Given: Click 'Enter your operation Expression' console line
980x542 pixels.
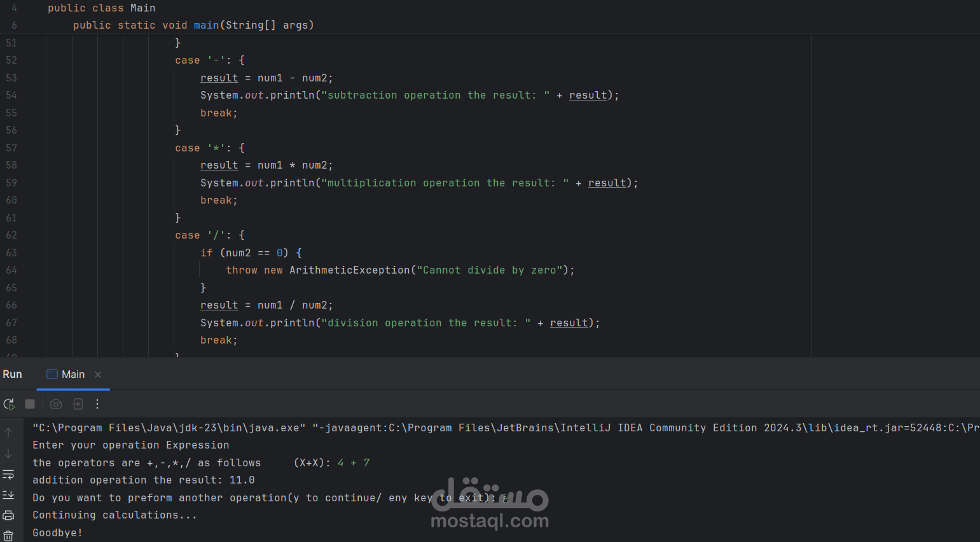Looking at the screenshot, I should [131, 445].
